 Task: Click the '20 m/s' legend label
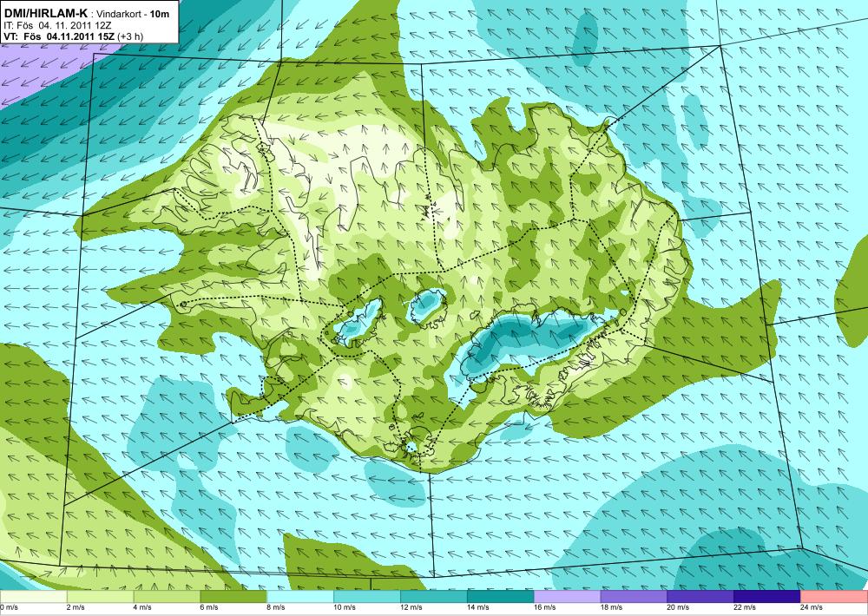[678, 607]
